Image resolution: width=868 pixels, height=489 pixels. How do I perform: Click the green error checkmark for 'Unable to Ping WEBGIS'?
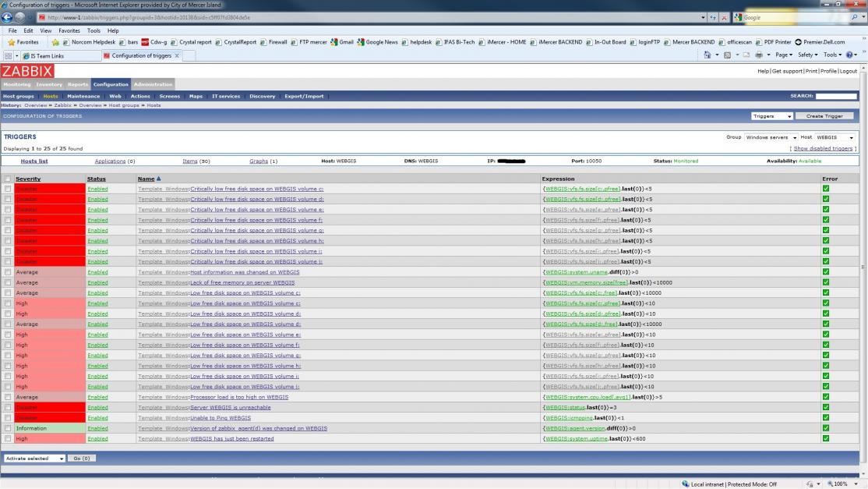click(x=826, y=418)
